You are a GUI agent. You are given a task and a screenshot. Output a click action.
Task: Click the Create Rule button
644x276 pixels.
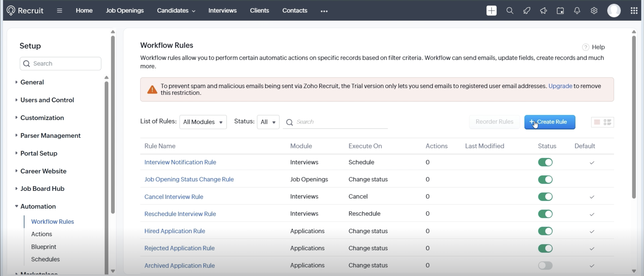tap(550, 122)
